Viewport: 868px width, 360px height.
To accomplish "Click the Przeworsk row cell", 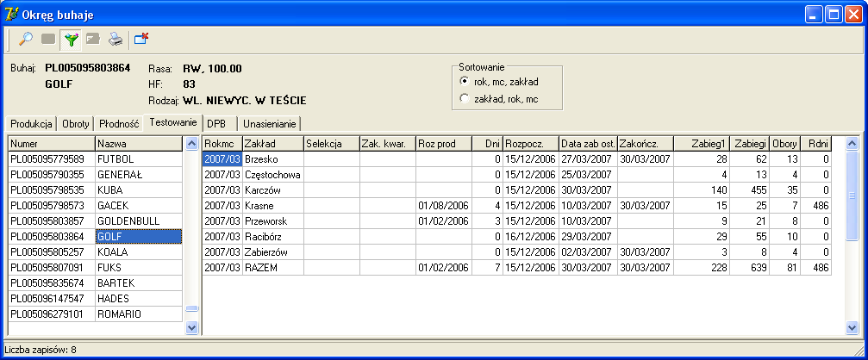I will click(273, 221).
